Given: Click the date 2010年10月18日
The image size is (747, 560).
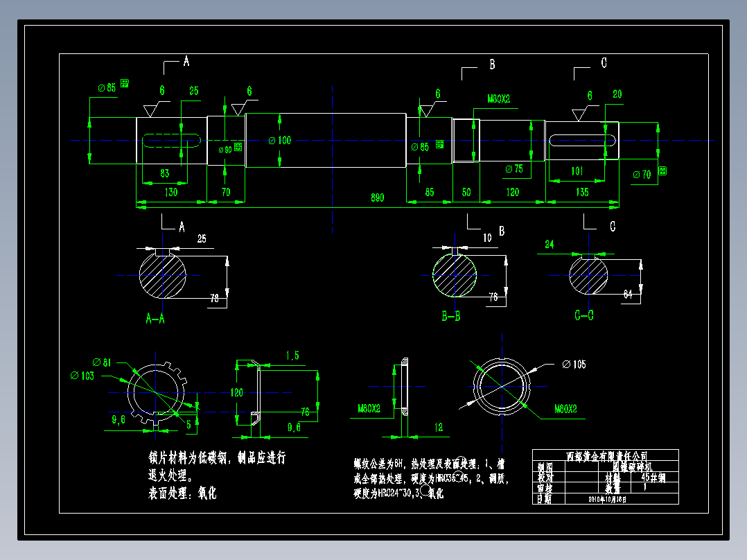Looking at the screenshot, I should (608, 499).
